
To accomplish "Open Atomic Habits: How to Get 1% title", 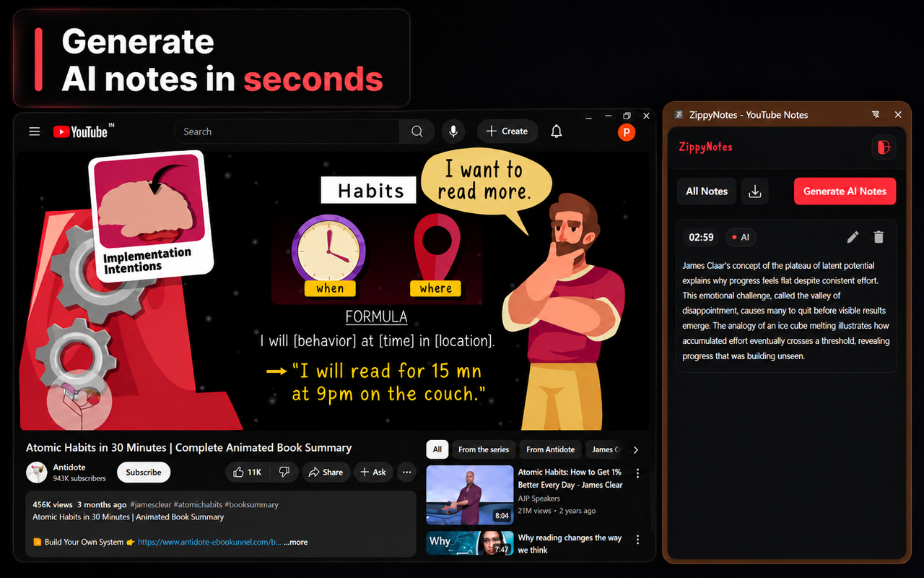I will (570, 478).
